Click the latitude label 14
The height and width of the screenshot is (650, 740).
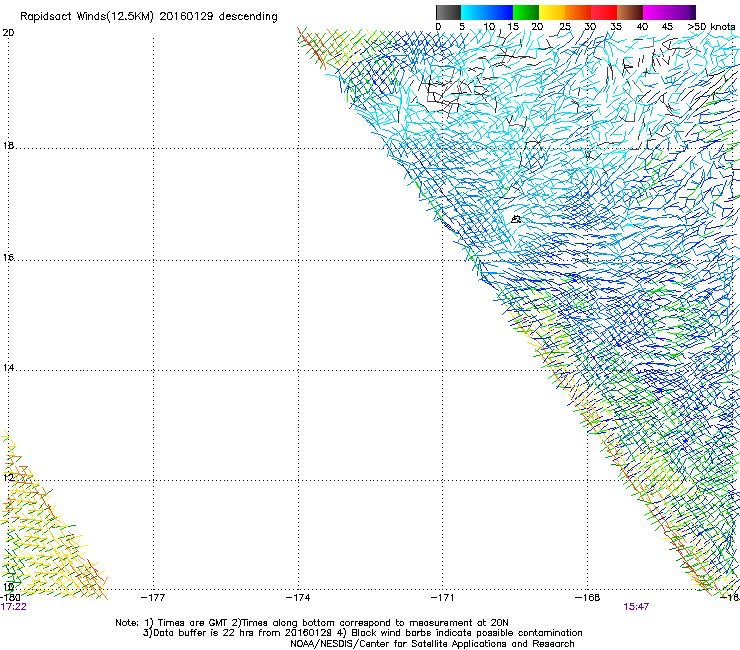coord(8,368)
